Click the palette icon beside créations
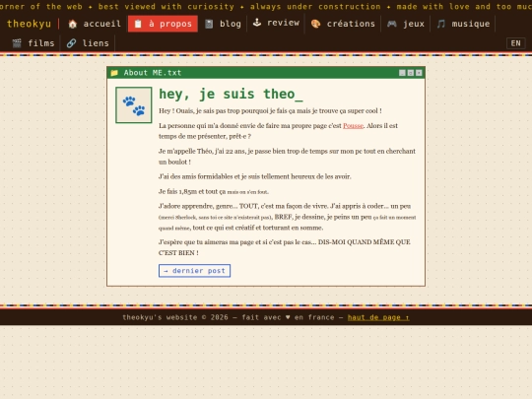The image size is (532, 399). (315, 24)
